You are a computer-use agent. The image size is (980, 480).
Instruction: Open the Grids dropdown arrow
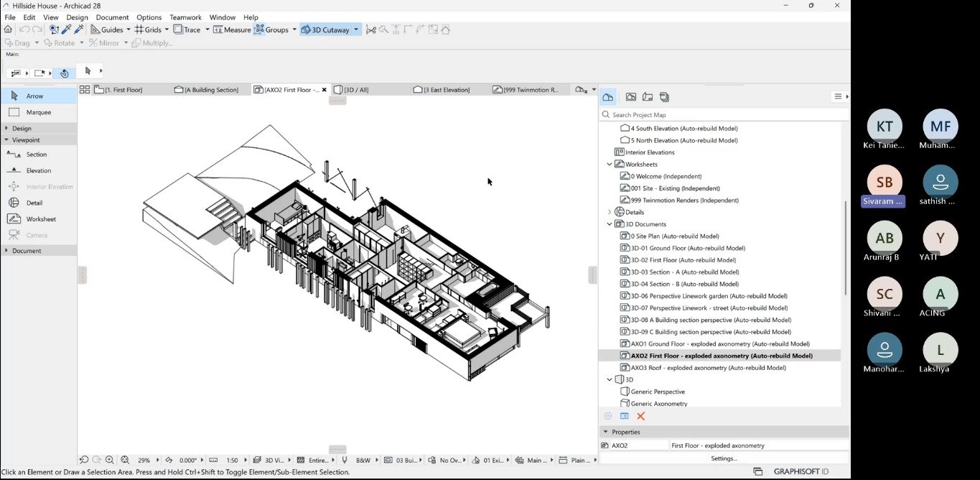[x=167, y=29]
